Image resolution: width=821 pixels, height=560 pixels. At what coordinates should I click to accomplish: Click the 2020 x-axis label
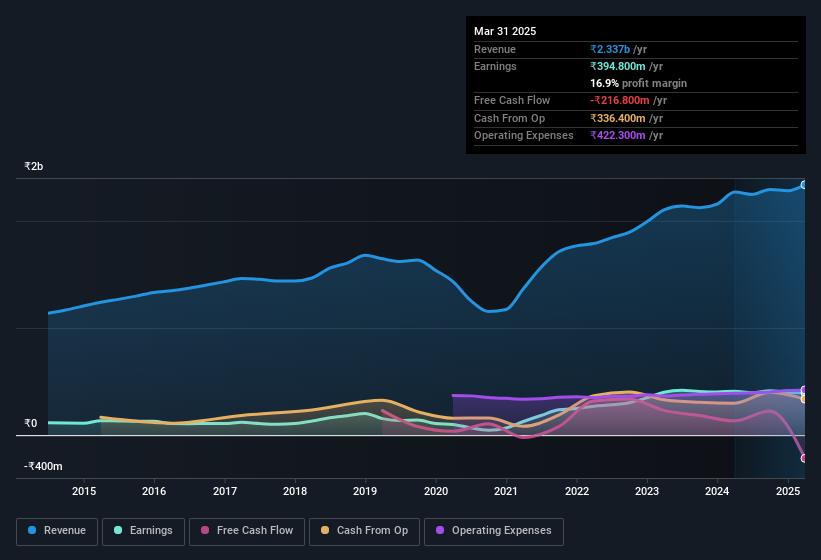436,491
